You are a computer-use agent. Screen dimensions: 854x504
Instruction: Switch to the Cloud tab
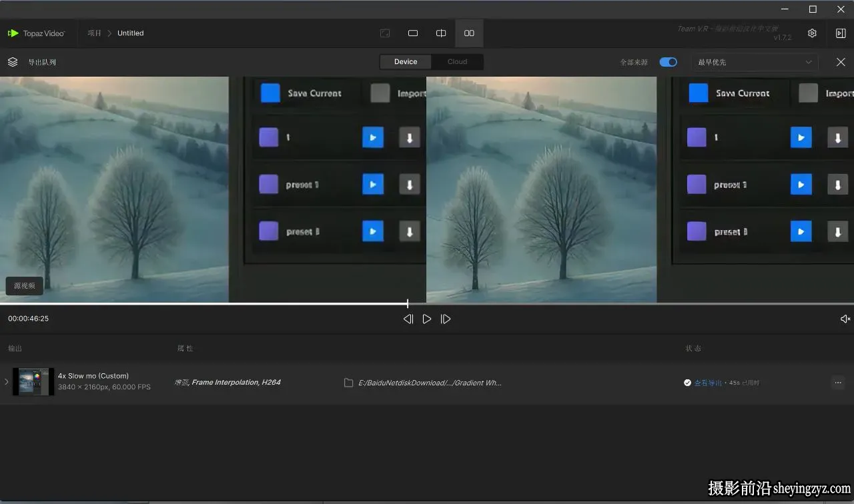click(457, 62)
